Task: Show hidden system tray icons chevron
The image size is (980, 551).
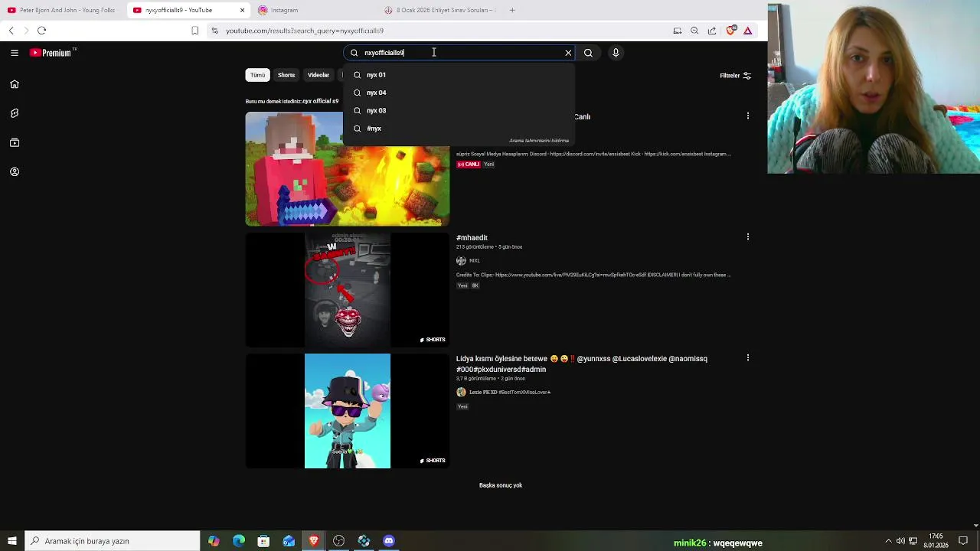Action: click(888, 541)
